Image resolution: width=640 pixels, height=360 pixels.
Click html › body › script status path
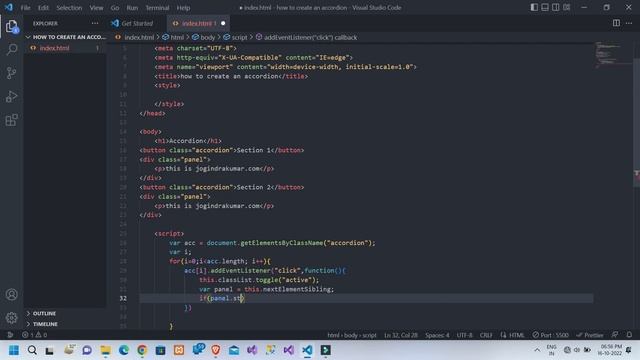coord(351,335)
